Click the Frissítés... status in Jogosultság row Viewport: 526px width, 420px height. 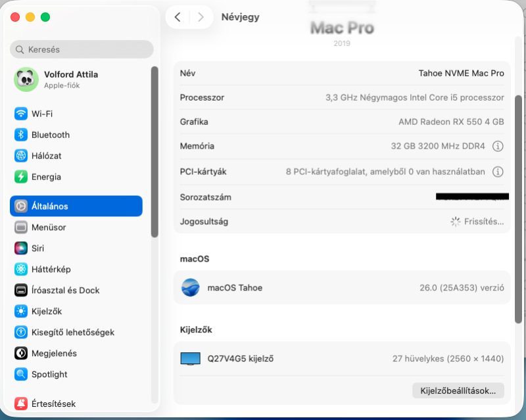click(484, 222)
